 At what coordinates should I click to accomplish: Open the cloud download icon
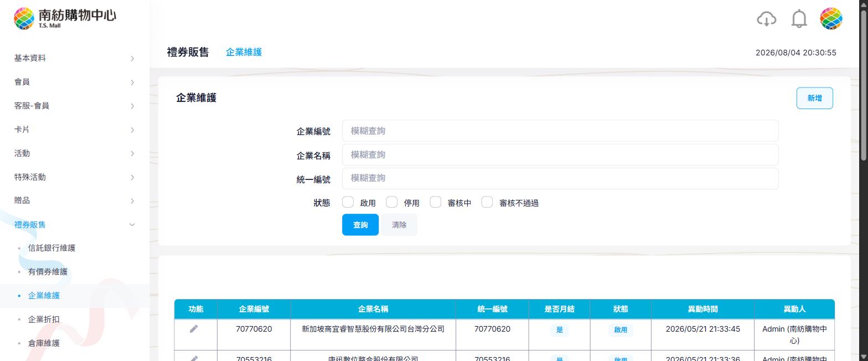[x=766, y=19]
